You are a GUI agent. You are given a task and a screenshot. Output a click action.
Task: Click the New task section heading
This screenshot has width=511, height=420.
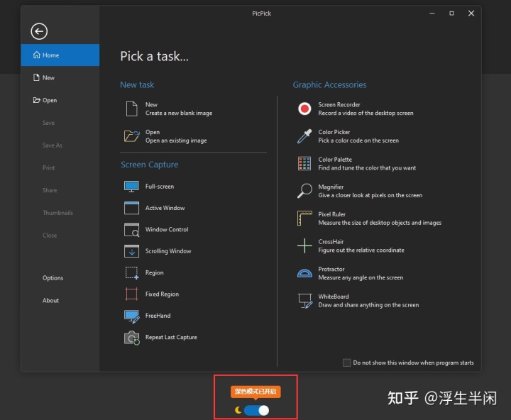(x=137, y=84)
